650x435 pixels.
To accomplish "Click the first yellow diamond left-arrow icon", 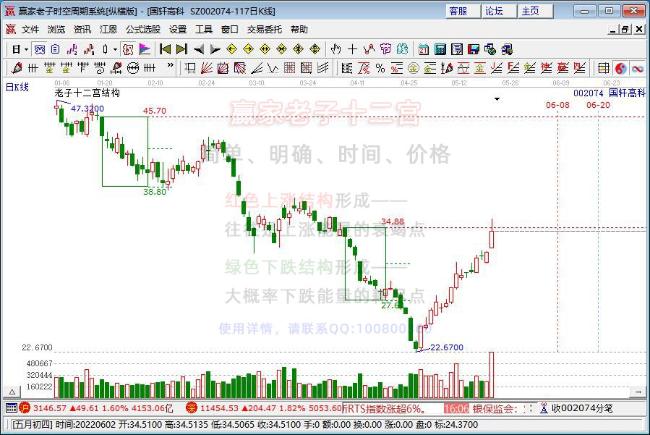I will pyautogui.click(x=232, y=49).
